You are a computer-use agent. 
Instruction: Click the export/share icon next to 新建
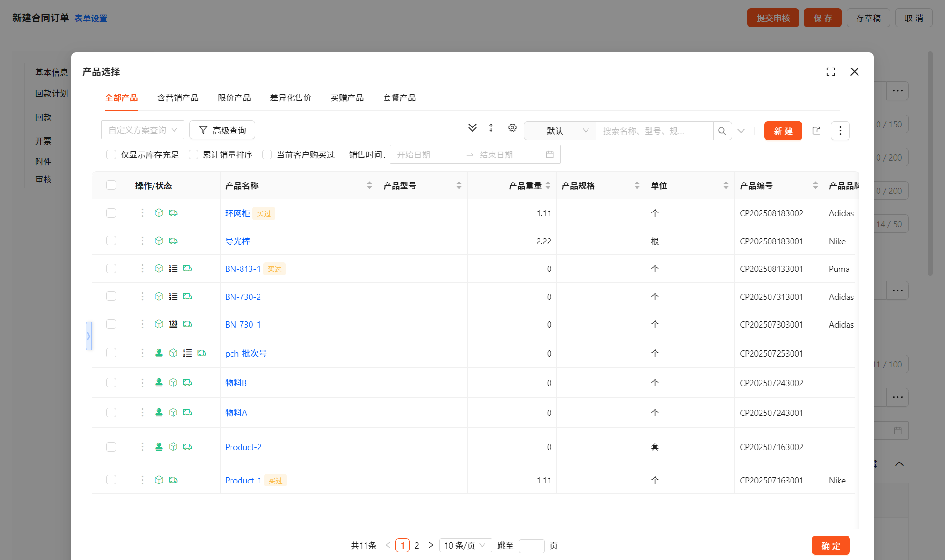817,131
